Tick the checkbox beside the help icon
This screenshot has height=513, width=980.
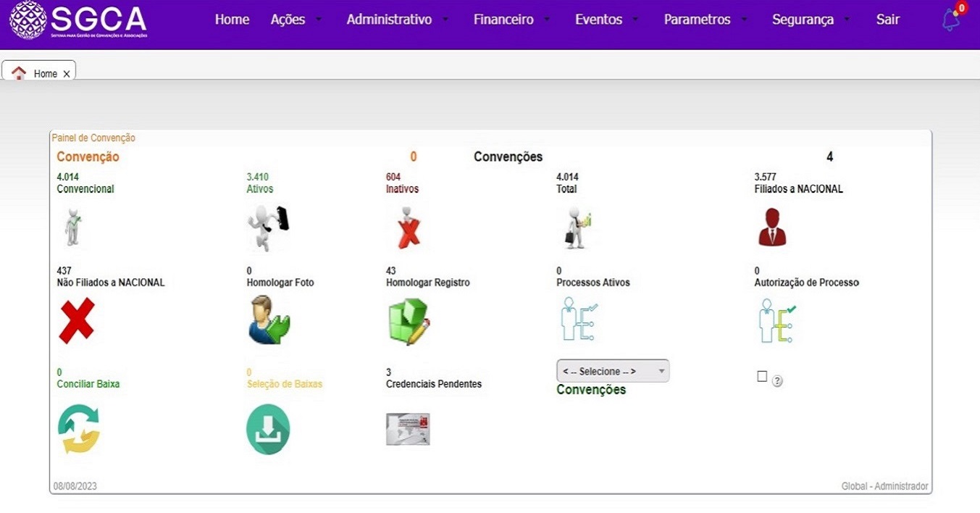761,376
